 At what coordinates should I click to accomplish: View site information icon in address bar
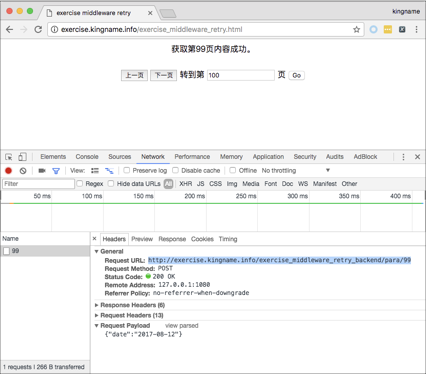pyautogui.click(x=54, y=30)
